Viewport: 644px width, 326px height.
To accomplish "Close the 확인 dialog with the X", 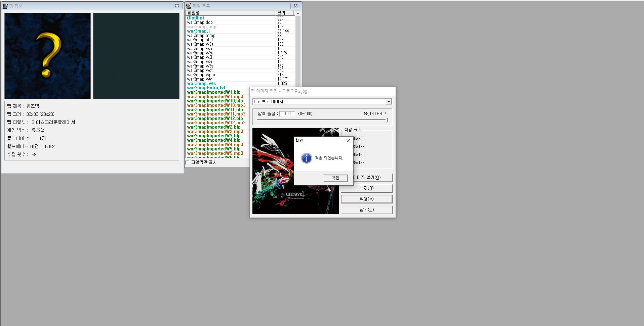I will pyautogui.click(x=348, y=141).
